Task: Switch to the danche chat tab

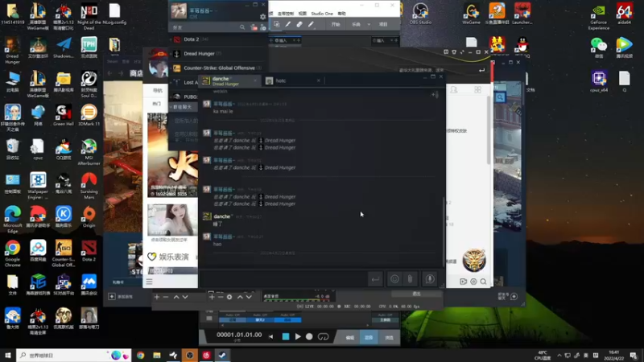Action: pos(230,81)
